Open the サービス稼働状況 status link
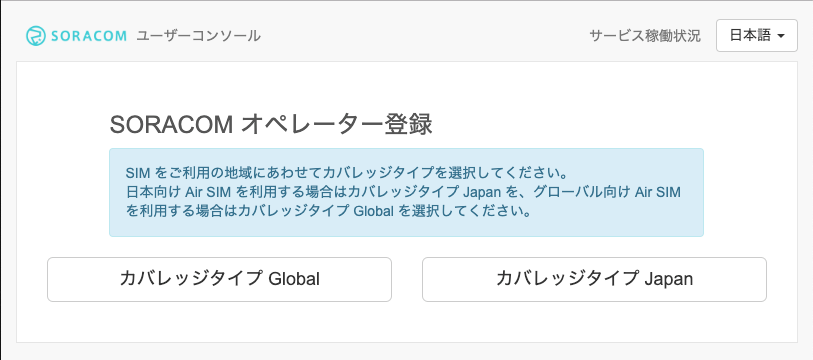Screen dimensions: 813x360 pos(645,36)
